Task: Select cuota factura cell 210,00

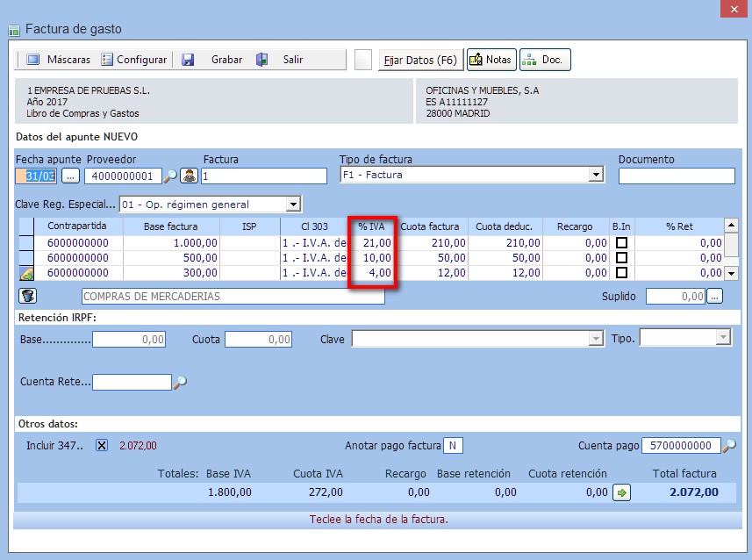Action: click(x=432, y=243)
